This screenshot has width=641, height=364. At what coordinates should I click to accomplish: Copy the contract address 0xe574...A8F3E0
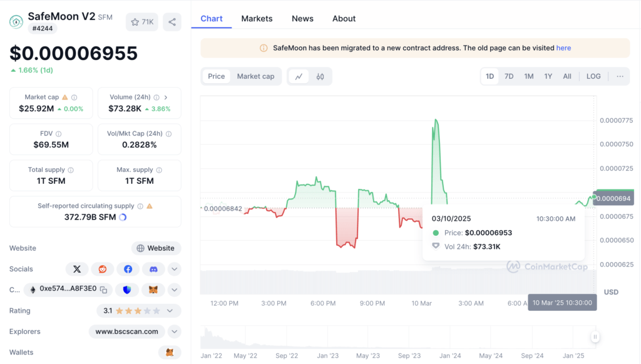(x=104, y=290)
